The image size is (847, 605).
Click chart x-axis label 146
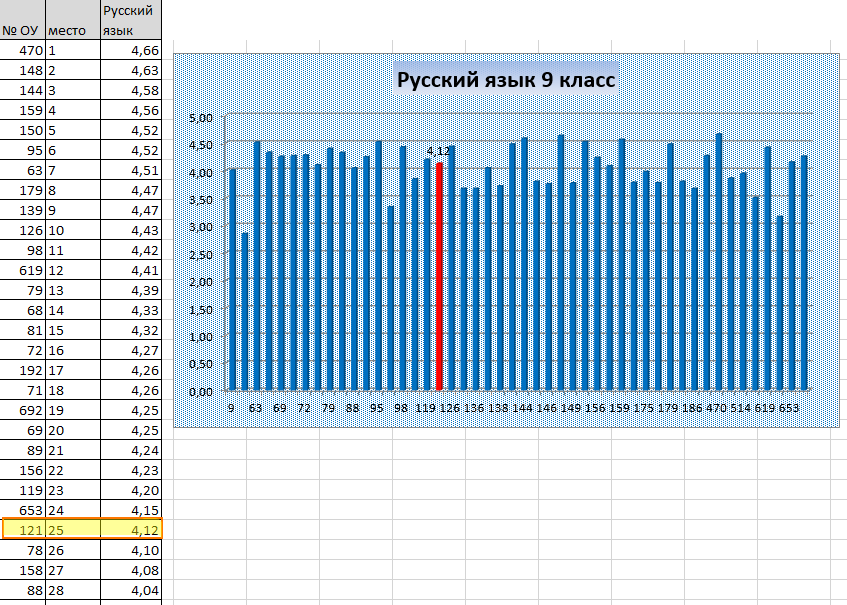click(547, 408)
